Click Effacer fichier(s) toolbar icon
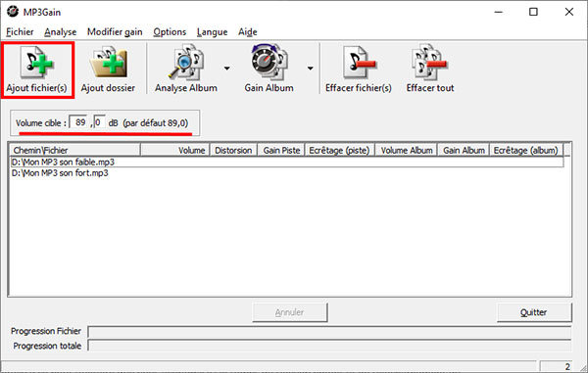 click(x=359, y=63)
